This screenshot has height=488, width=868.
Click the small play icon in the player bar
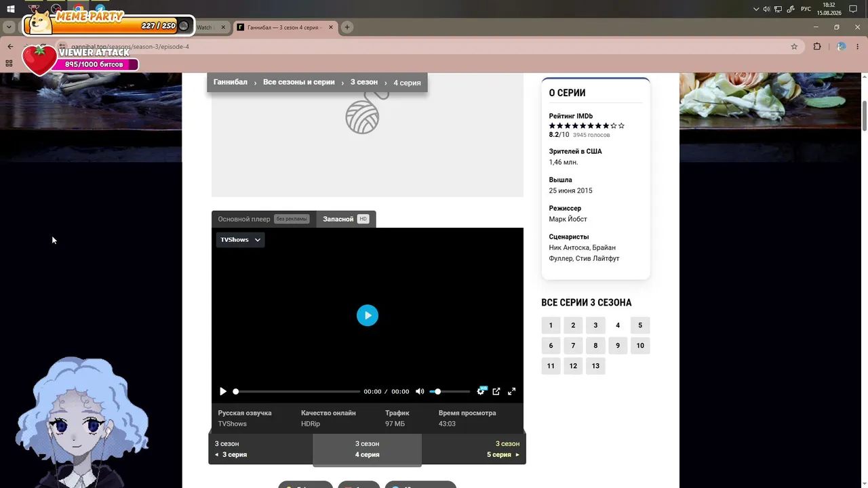pyautogui.click(x=223, y=391)
